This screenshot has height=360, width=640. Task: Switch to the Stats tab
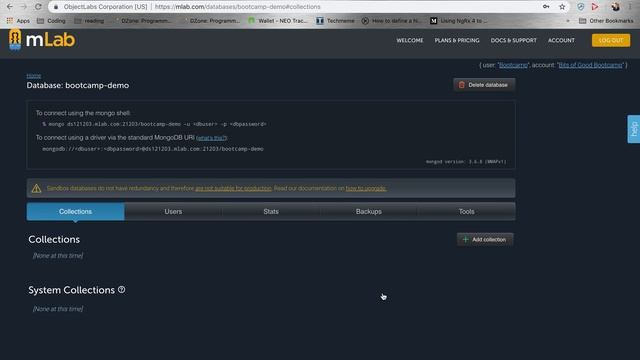tap(271, 211)
